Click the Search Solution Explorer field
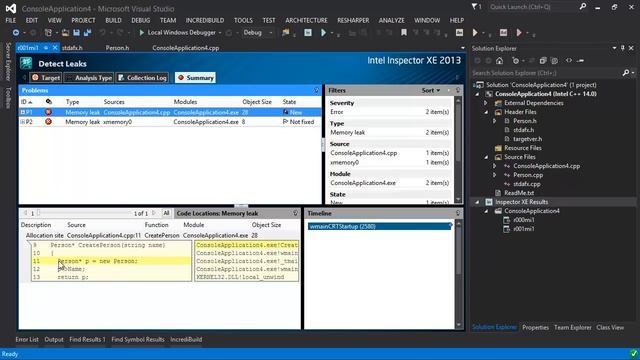 pyautogui.click(x=547, y=73)
